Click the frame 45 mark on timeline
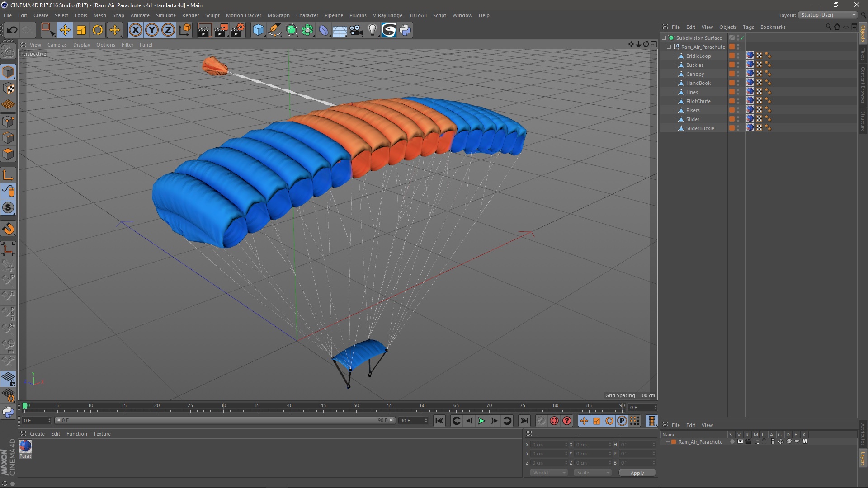Screen dimensions: 868x488 click(x=323, y=406)
